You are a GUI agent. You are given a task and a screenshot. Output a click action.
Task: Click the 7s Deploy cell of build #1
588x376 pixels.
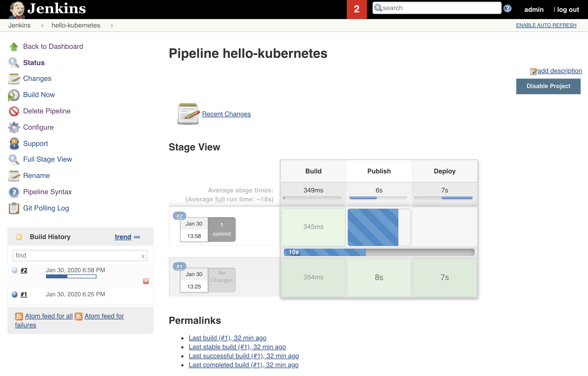tap(445, 278)
